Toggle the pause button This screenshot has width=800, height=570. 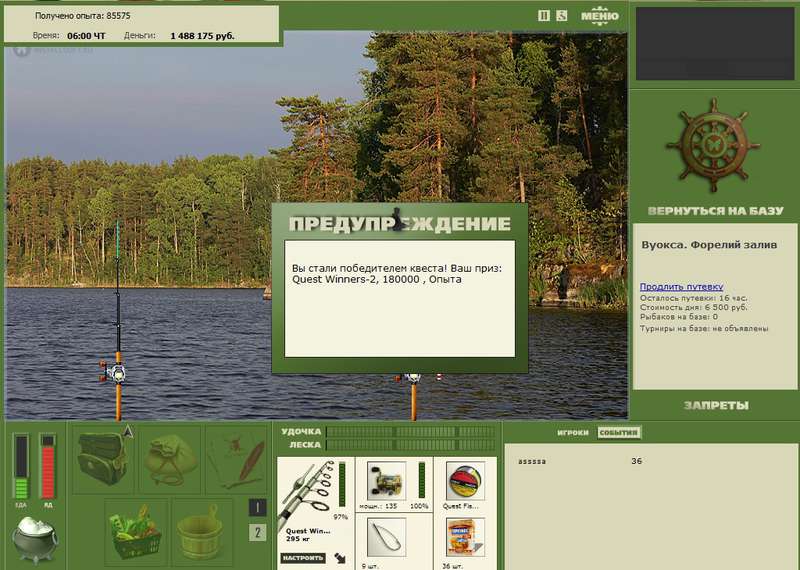(x=544, y=15)
